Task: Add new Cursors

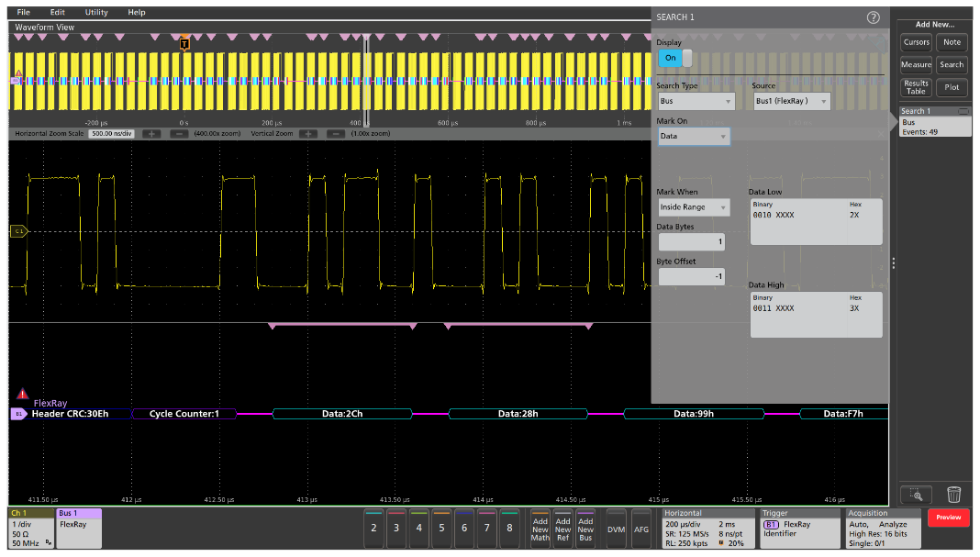Action: (x=915, y=42)
